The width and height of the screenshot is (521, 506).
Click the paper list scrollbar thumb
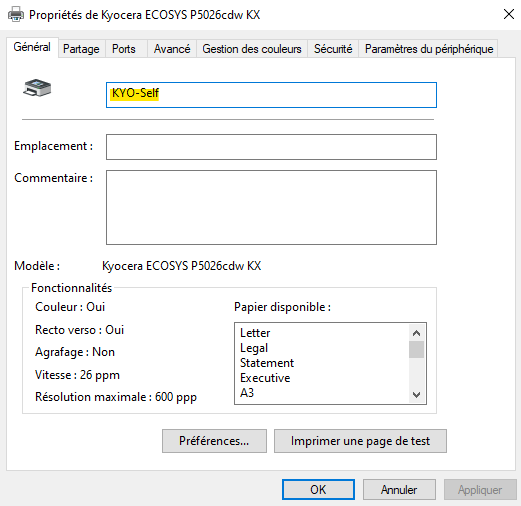click(416, 349)
